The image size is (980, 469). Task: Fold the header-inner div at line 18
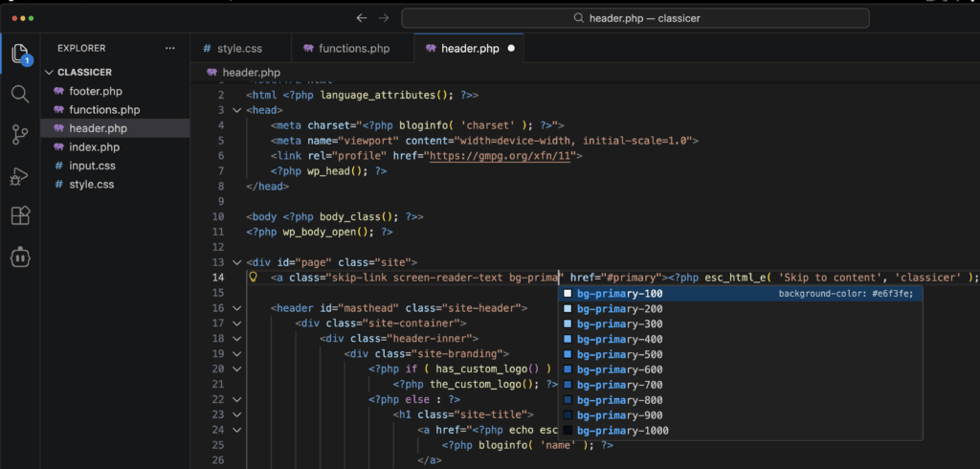(x=236, y=338)
